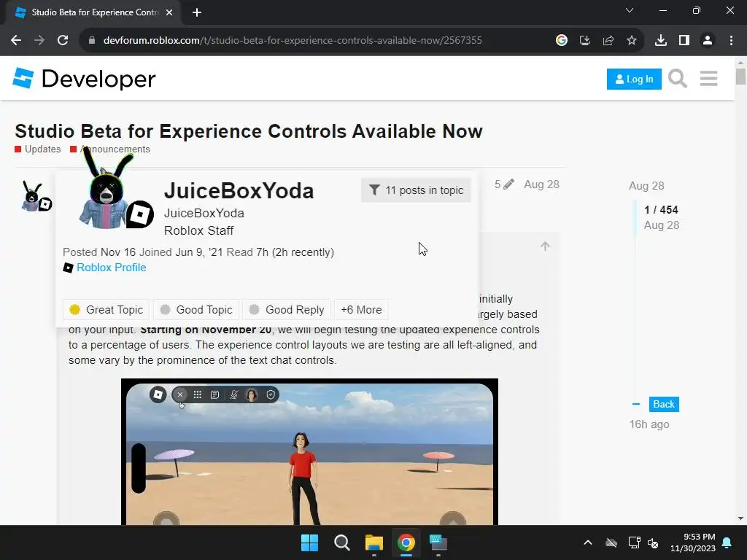Click the Good Reply badge

[287, 309]
